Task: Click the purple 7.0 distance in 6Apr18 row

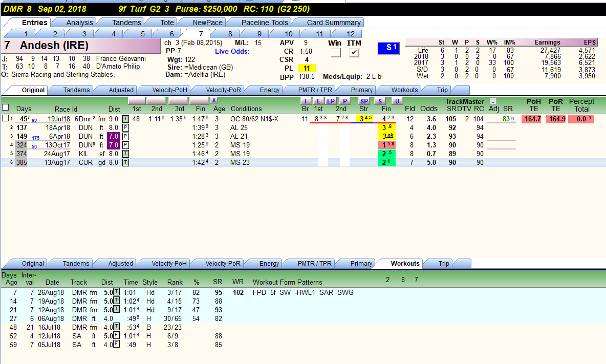Action: [114, 136]
